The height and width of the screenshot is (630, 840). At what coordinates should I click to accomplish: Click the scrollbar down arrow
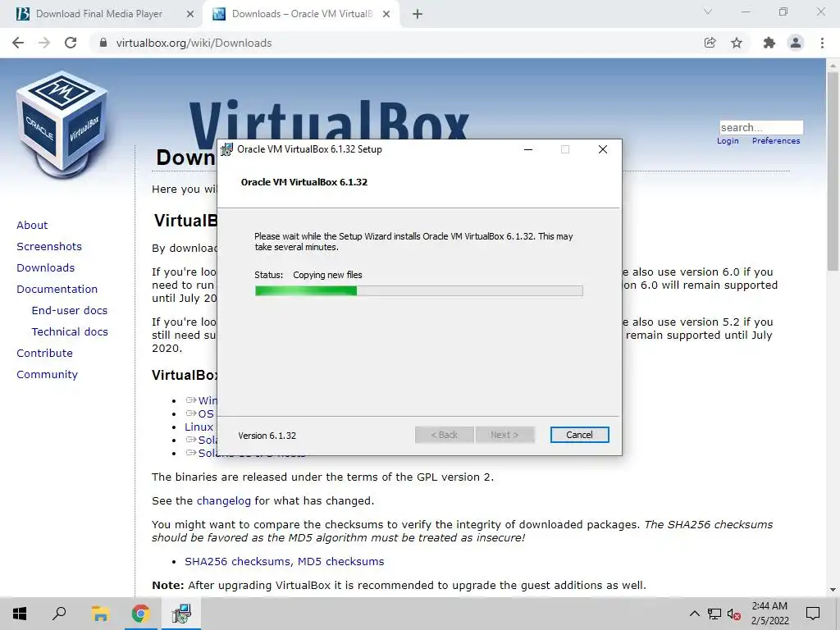(x=833, y=590)
